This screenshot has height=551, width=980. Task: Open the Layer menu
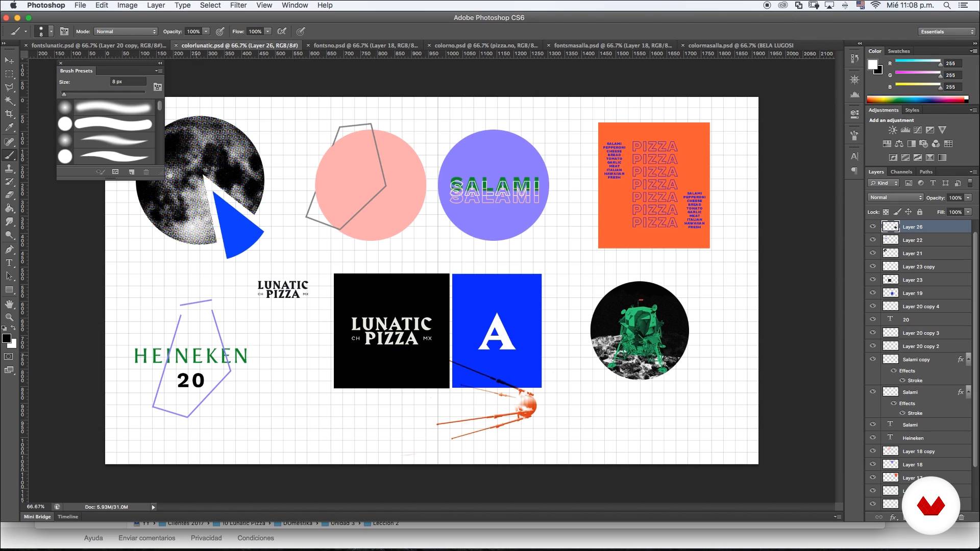pos(156,5)
